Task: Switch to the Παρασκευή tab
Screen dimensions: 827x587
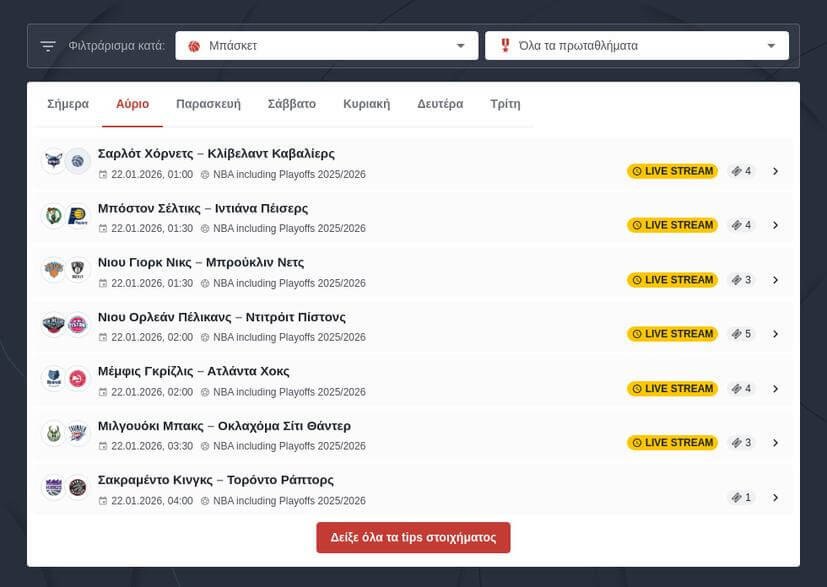Action: point(208,104)
